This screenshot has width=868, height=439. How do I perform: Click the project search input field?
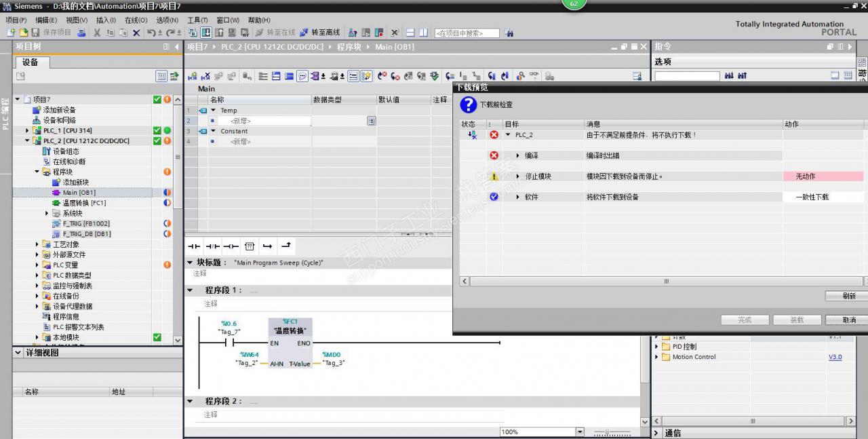point(467,33)
